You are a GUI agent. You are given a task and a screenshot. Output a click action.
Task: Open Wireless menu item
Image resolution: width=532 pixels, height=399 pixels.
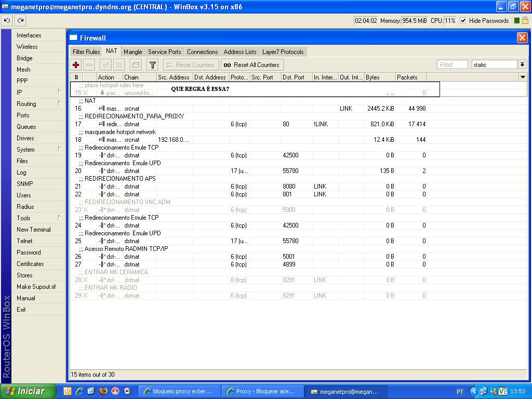tap(38, 47)
